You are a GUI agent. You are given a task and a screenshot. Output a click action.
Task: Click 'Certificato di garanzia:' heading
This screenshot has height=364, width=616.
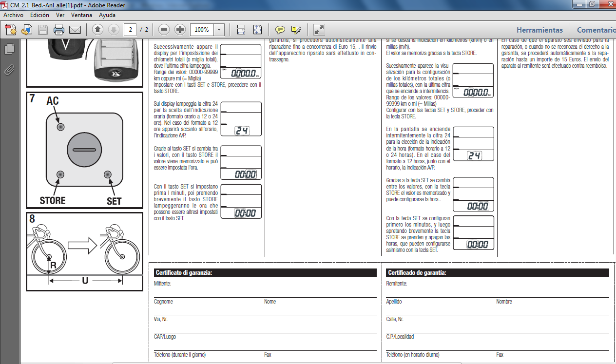[183, 273]
